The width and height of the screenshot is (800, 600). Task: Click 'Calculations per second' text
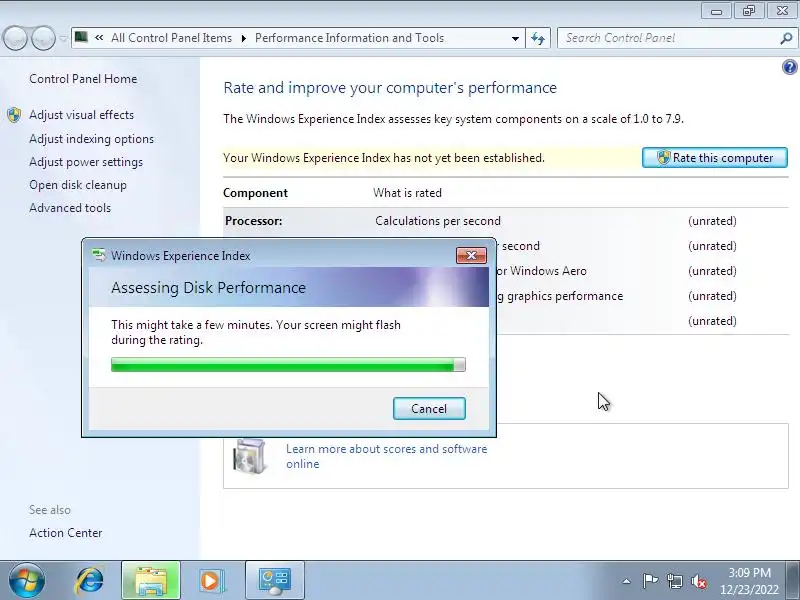pyautogui.click(x=438, y=221)
